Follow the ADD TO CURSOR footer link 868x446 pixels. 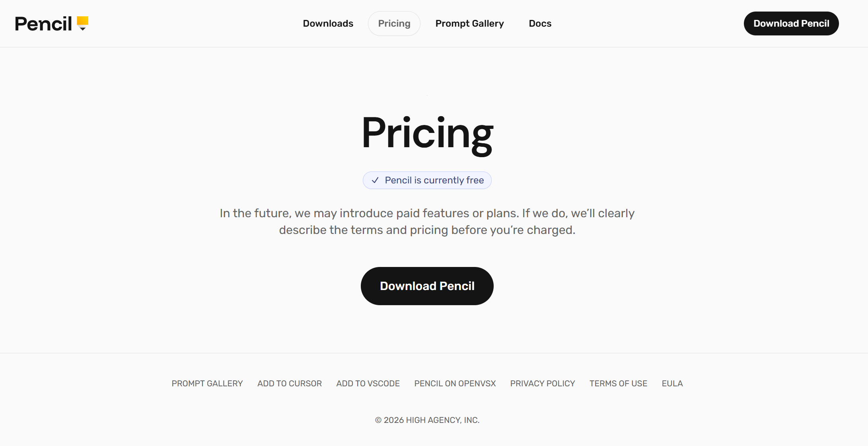[289, 384]
